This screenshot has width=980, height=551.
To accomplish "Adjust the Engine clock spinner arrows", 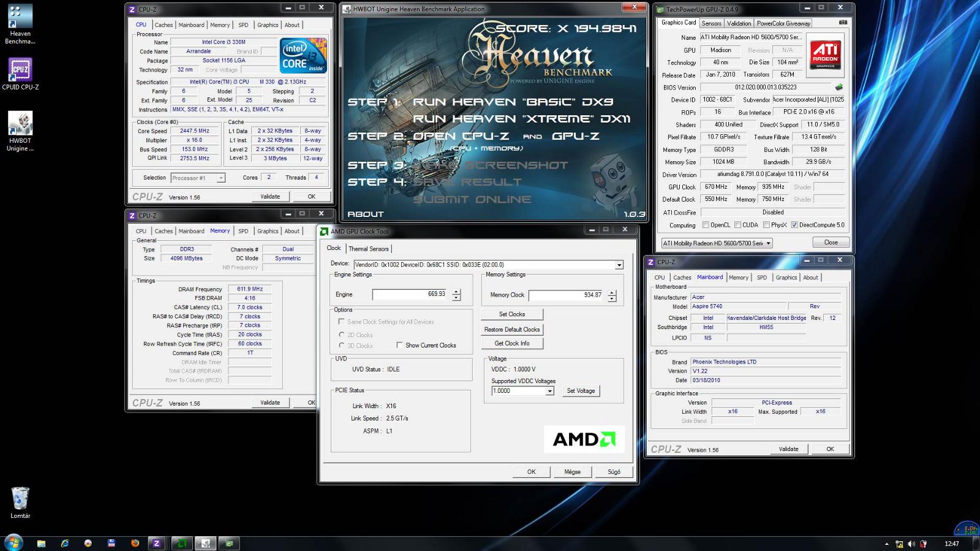I will [x=456, y=295].
